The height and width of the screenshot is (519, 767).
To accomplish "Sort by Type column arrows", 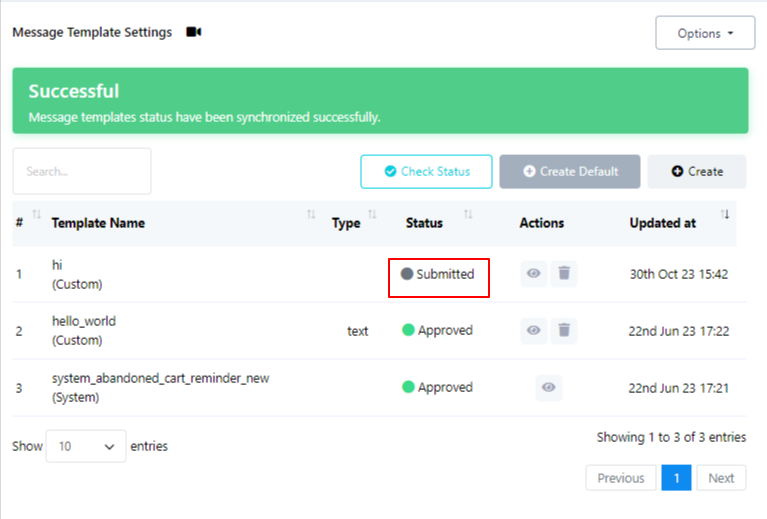I will coord(373,216).
